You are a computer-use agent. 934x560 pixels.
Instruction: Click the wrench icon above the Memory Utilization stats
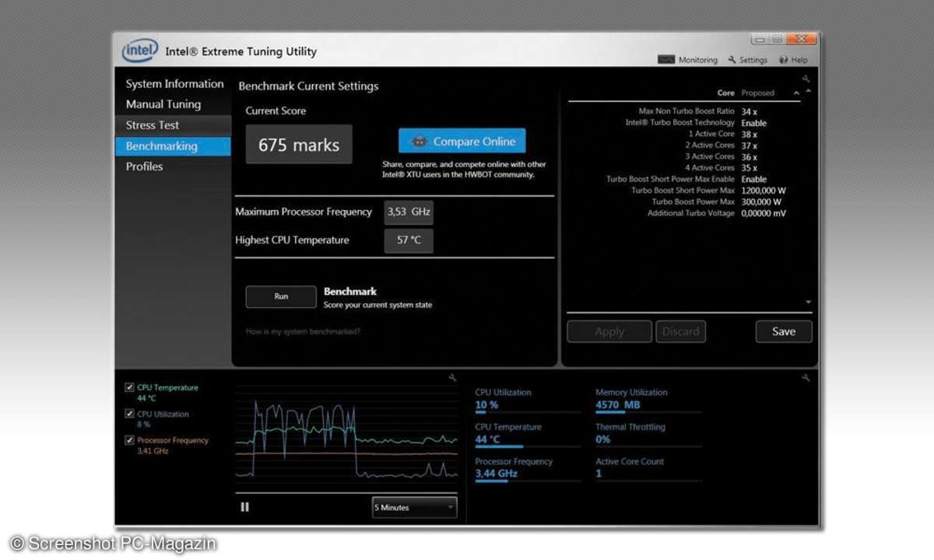[806, 378]
